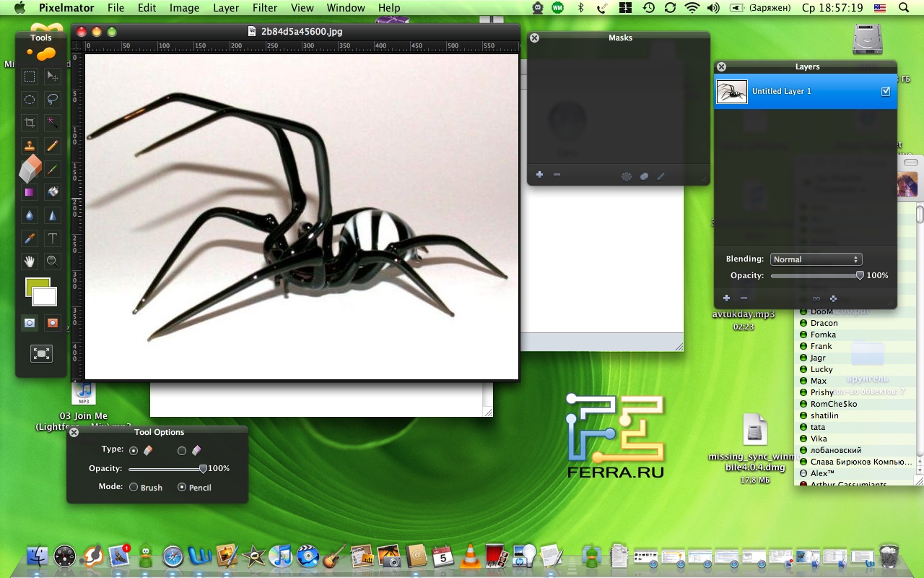Open the Window menu
924x578 pixels.
coord(346,8)
